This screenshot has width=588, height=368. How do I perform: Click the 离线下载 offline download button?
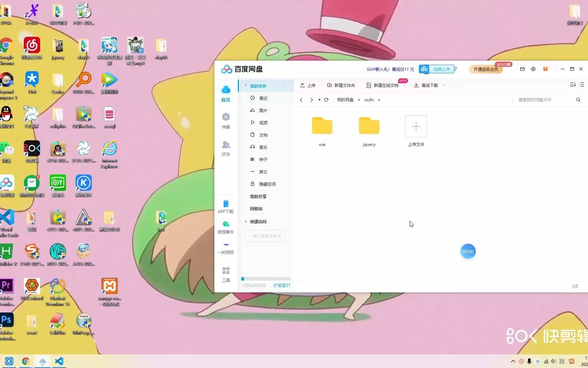(426, 85)
